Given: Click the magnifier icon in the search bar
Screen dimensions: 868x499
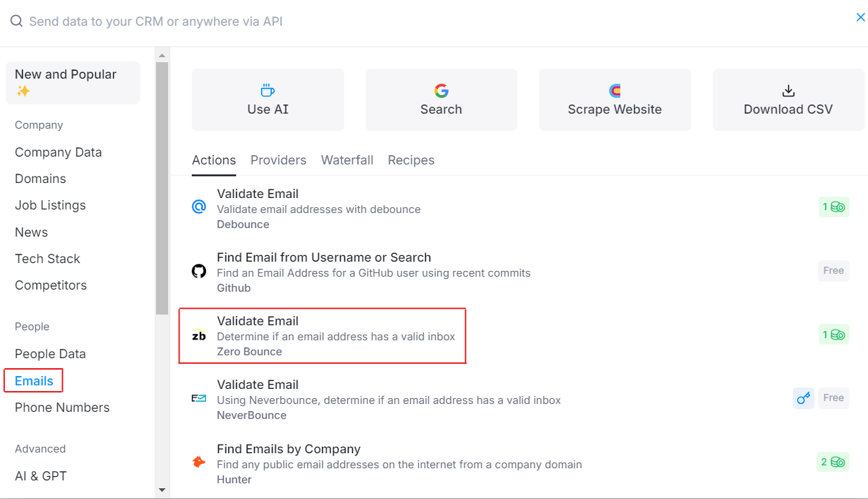Looking at the screenshot, I should (x=16, y=22).
